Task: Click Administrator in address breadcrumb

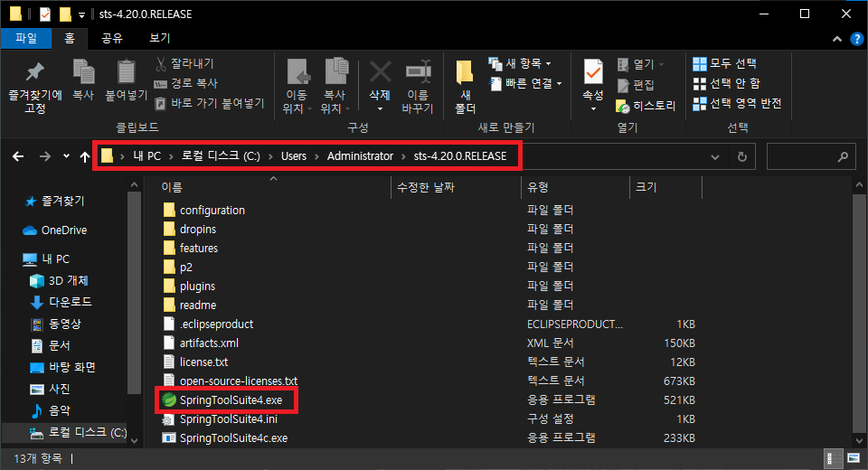Action: coord(360,156)
